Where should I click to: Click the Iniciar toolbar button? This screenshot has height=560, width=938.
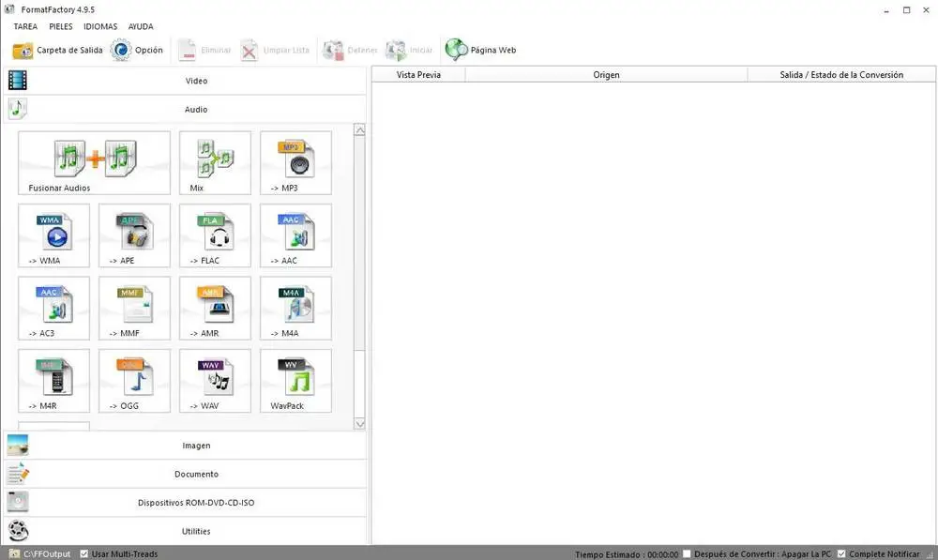click(409, 51)
